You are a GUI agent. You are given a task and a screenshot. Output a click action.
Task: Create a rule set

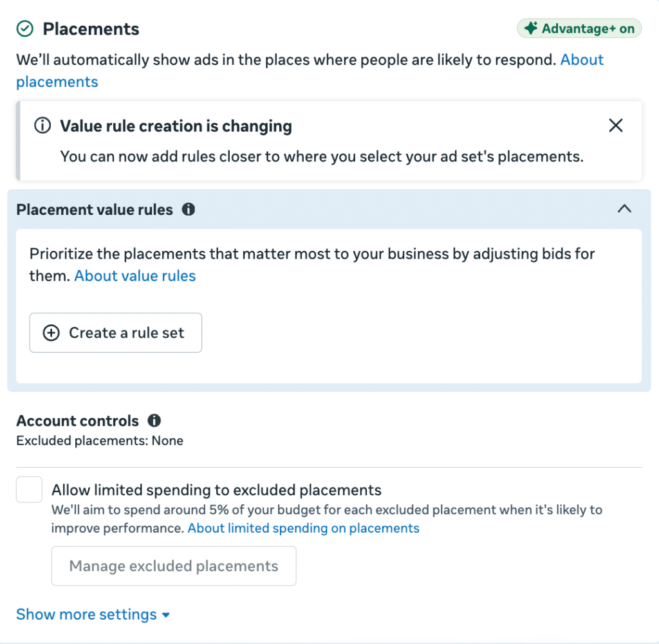point(116,333)
